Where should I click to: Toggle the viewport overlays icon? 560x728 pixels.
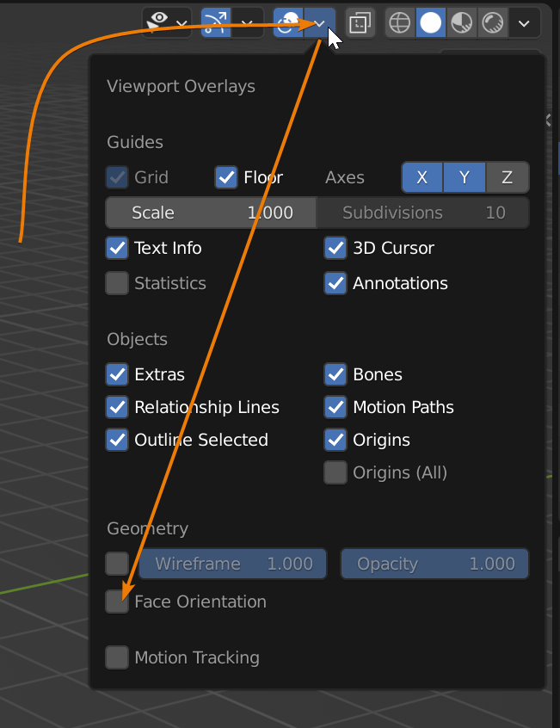[288, 22]
